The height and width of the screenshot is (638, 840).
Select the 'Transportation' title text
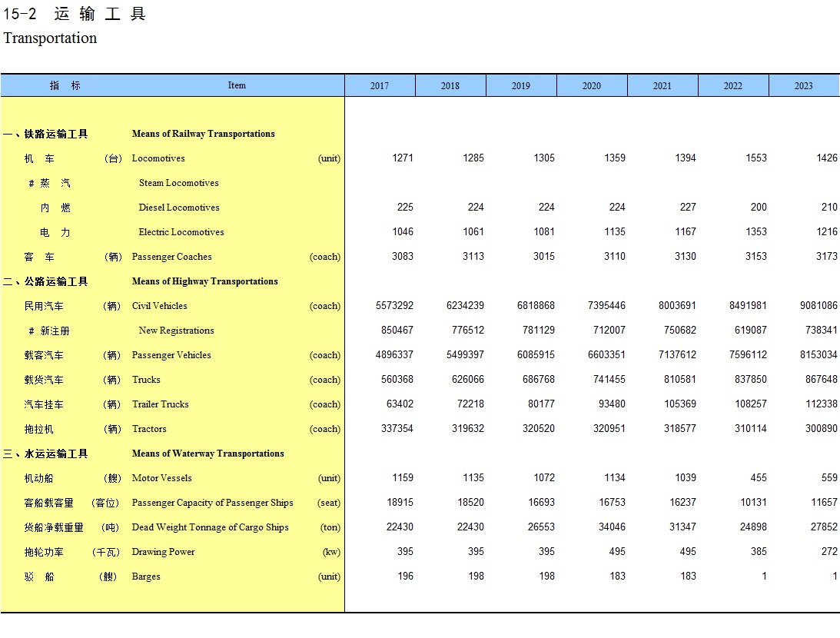[51, 38]
